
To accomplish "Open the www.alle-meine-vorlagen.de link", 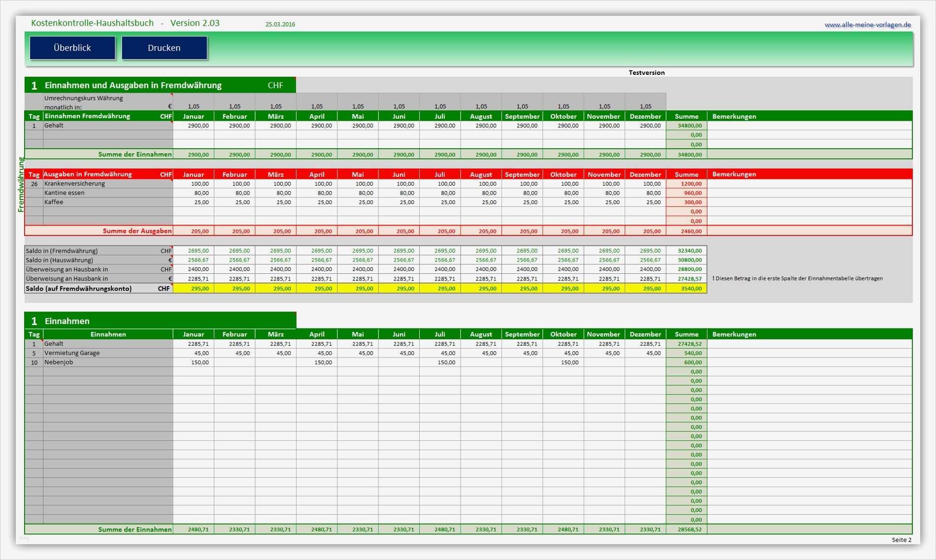I will (x=868, y=23).
